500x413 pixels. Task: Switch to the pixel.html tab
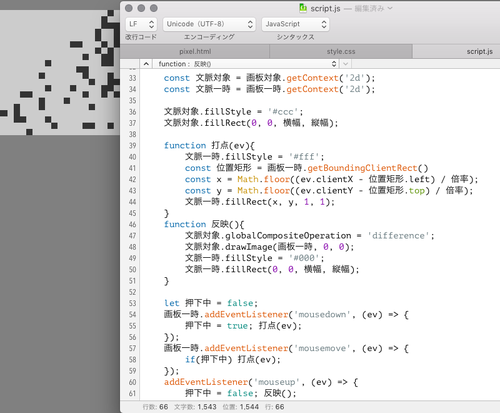pos(195,52)
